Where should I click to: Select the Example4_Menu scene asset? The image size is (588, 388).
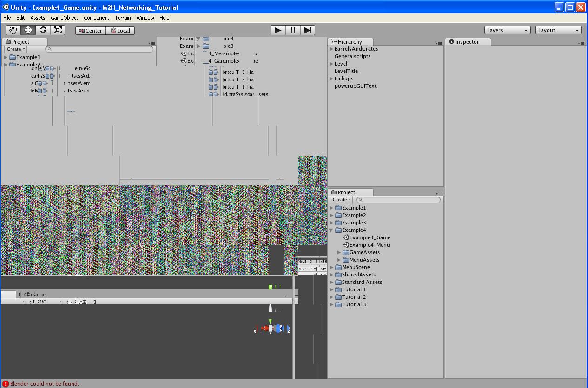[x=370, y=245]
